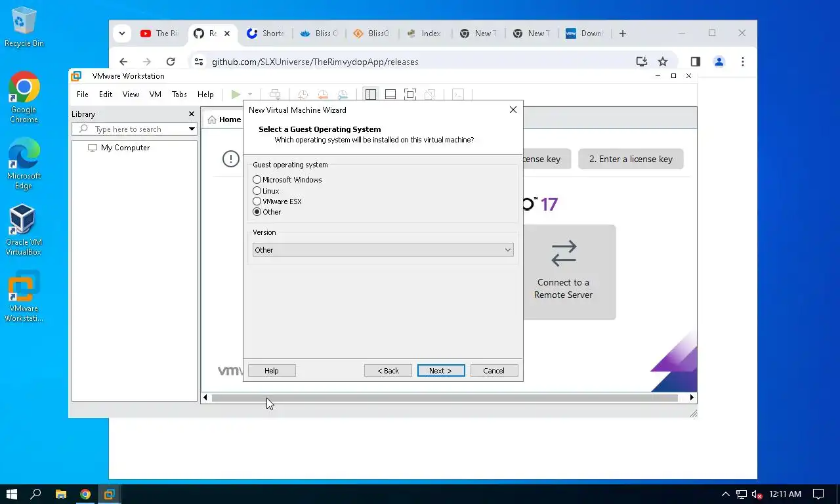Open the Microsoft Edge desktop icon
The width and height of the screenshot is (840, 504).
pyautogui.click(x=24, y=163)
